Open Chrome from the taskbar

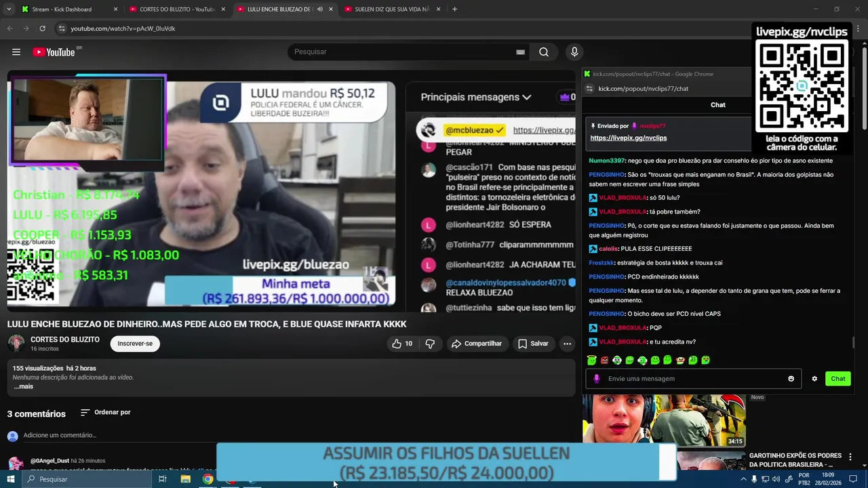(208, 479)
